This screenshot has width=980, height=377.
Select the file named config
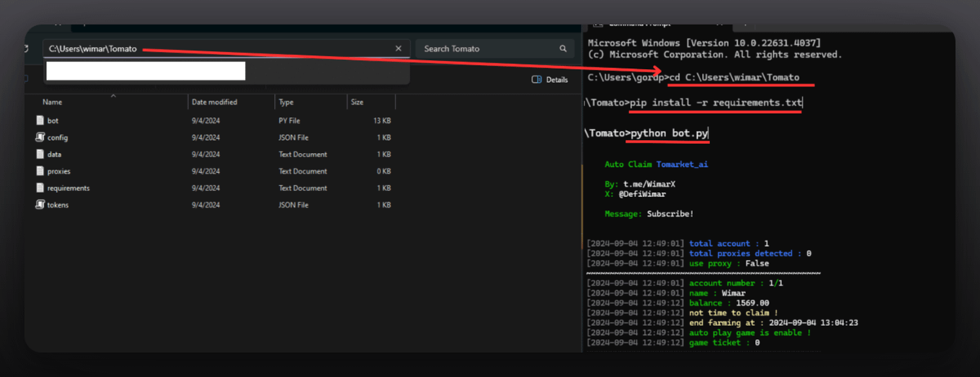[x=57, y=138]
